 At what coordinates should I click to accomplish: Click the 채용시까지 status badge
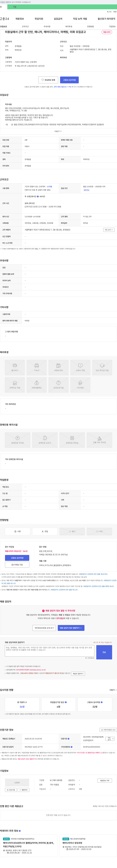point(107,32)
